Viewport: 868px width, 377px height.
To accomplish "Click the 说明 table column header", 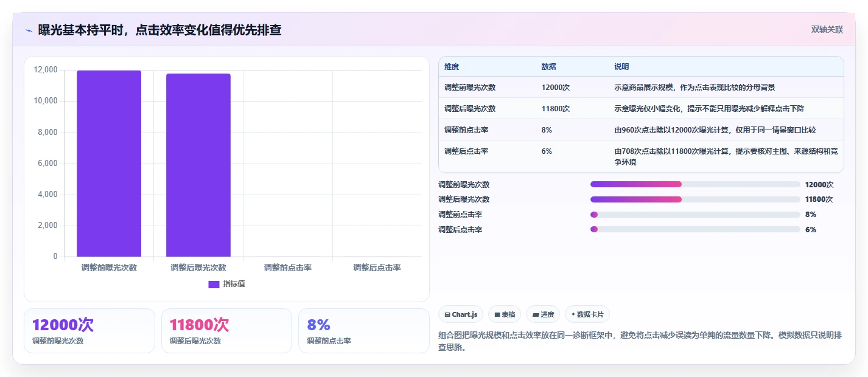I will pyautogui.click(x=621, y=67).
